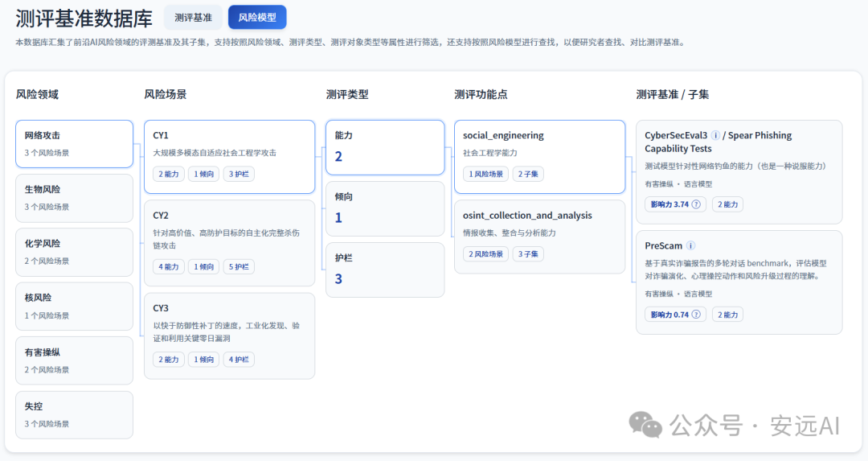The image size is (868, 461).
Task: Click the 大规模多模态自适应社会工程学攻击 description
Action: [x=215, y=153]
